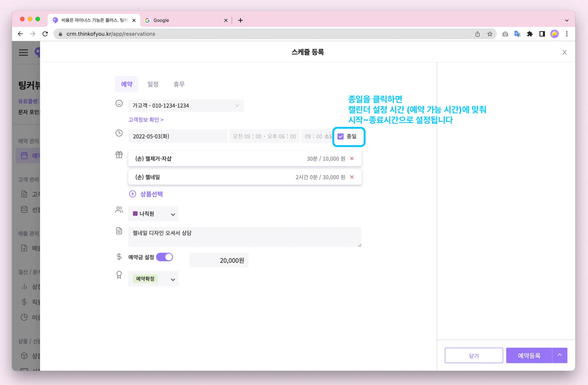Bookmark page with the star icon

click(x=490, y=34)
